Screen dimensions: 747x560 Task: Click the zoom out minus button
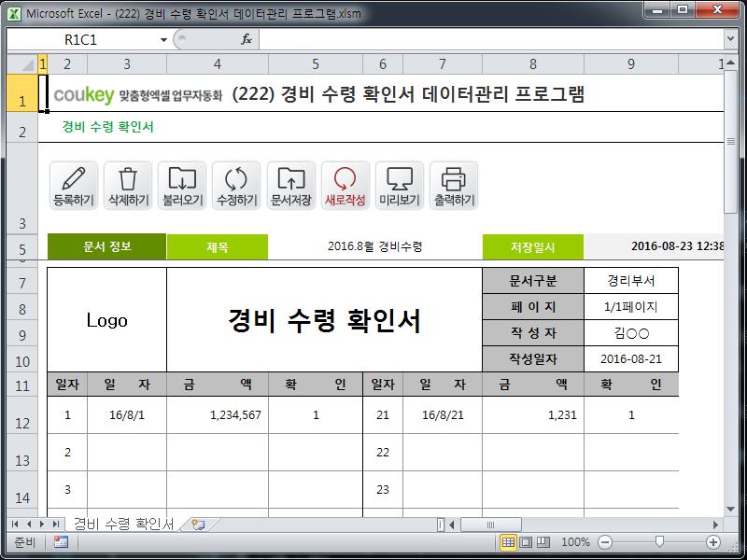(x=604, y=542)
